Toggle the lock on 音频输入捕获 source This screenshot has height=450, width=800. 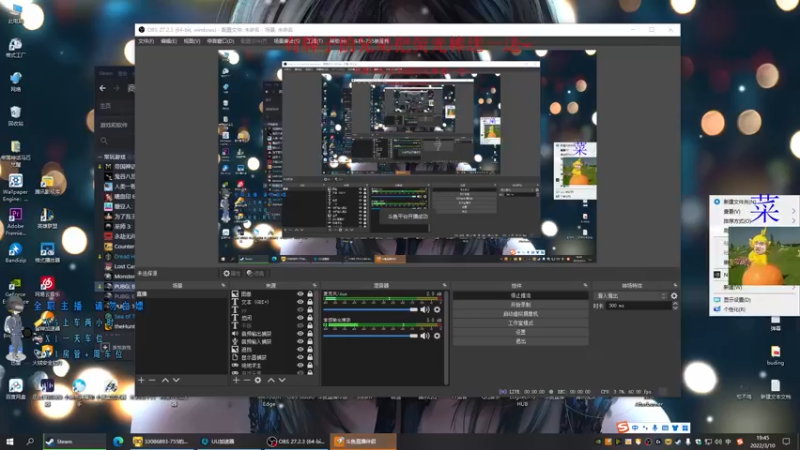[310, 341]
